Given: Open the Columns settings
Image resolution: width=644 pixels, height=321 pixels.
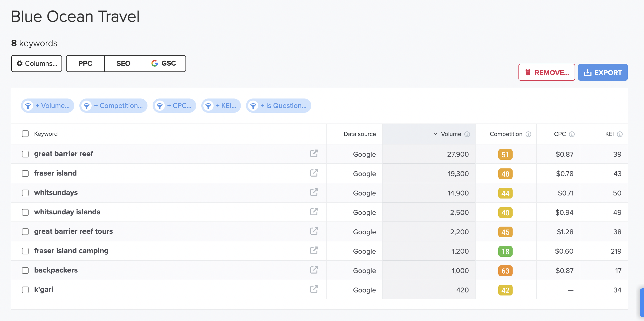Looking at the screenshot, I should tap(36, 64).
